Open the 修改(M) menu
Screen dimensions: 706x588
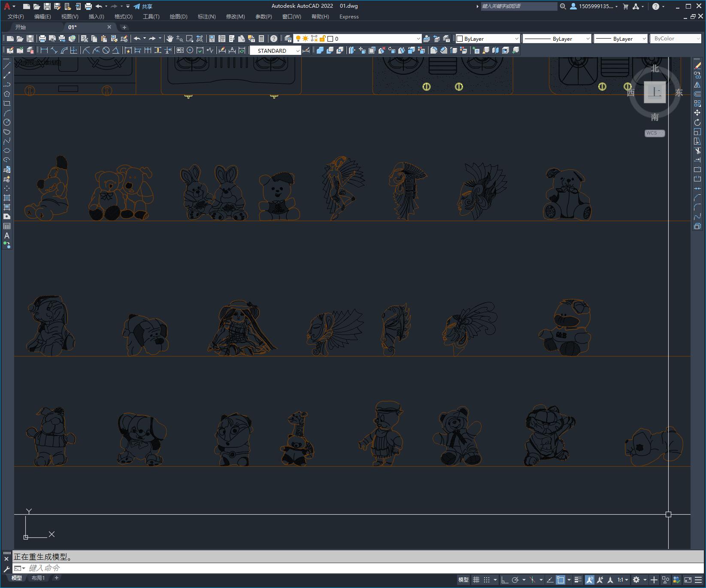235,17
